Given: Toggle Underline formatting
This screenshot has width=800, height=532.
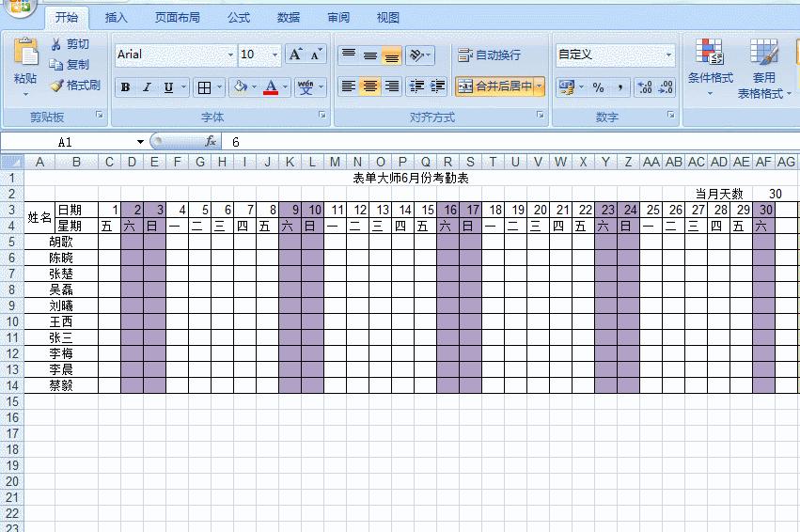Looking at the screenshot, I should 168,87.
